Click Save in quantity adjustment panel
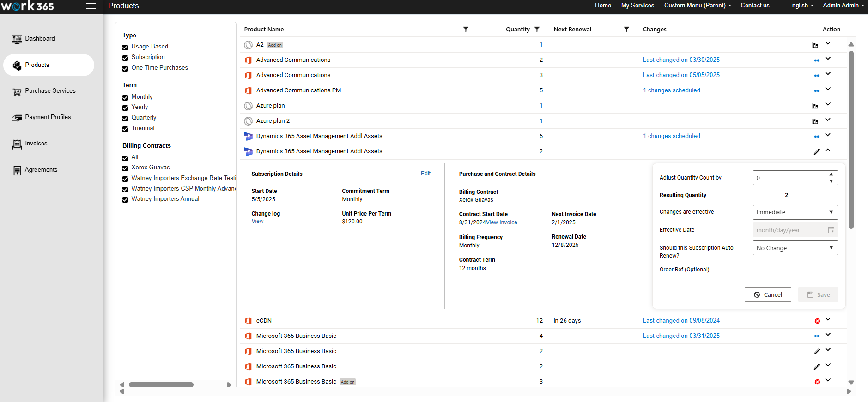This screenshot has height=402, width=868. 818,294
